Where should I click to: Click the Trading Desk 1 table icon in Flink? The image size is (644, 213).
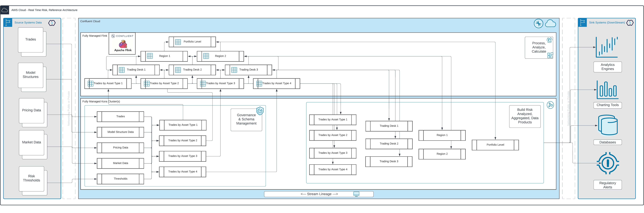(x=122, y=70)
